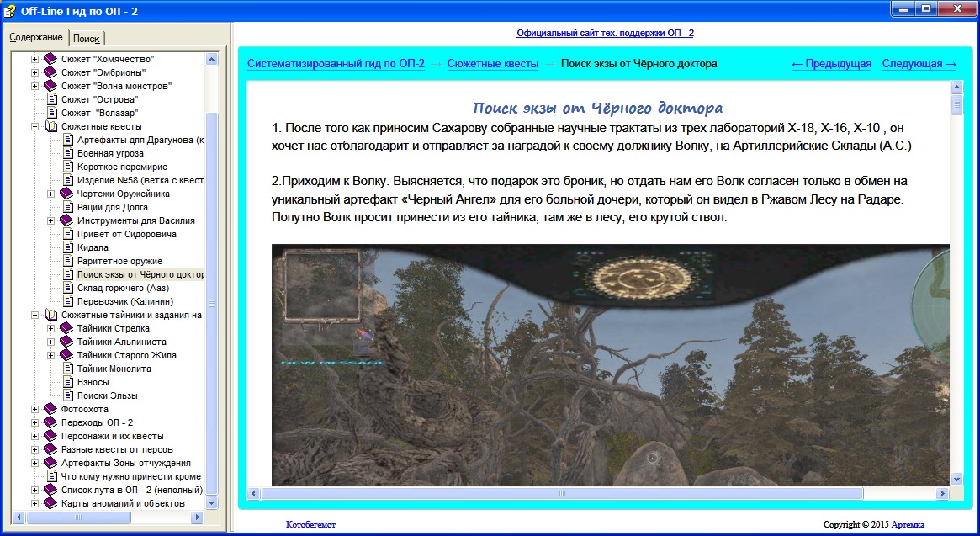Click page icon next to Изделие №58
This screenshot has width=980, height=536.
coord(69,180)
